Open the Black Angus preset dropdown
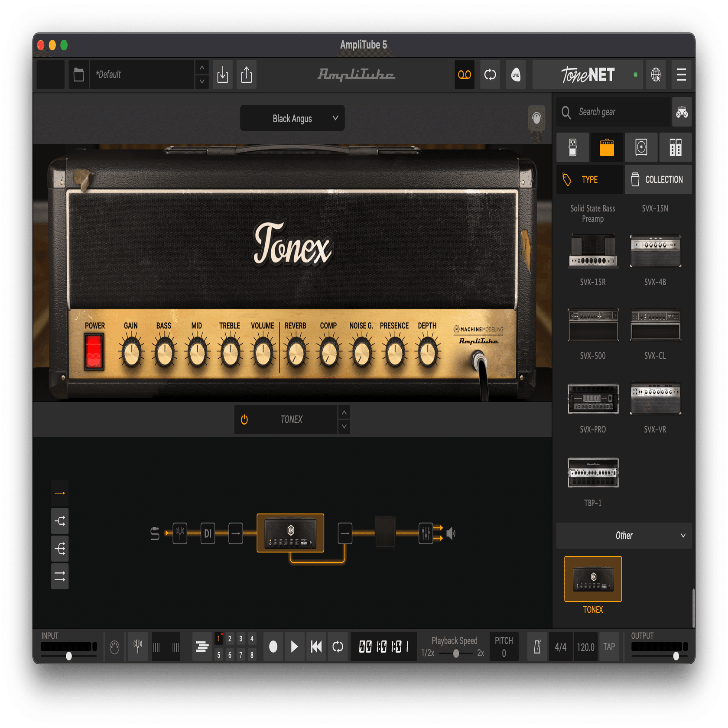Screen dimensions: 728x728 (292, 118)
